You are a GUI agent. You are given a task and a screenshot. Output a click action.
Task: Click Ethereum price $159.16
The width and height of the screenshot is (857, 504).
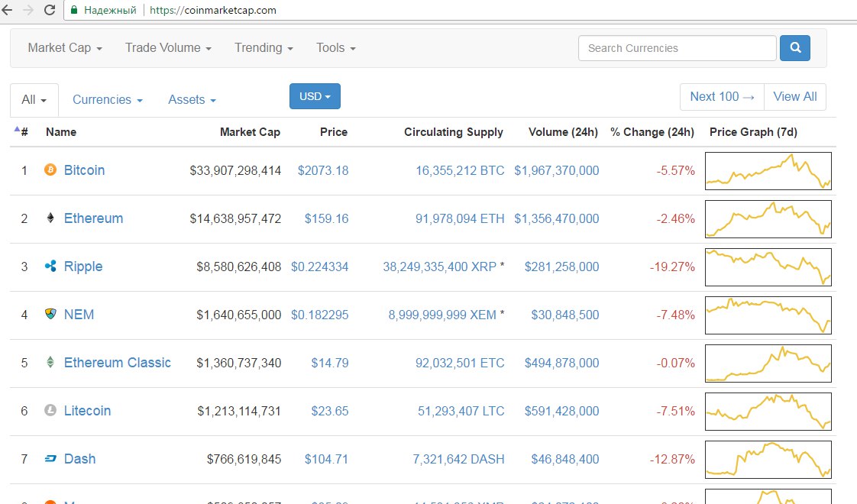326,218
